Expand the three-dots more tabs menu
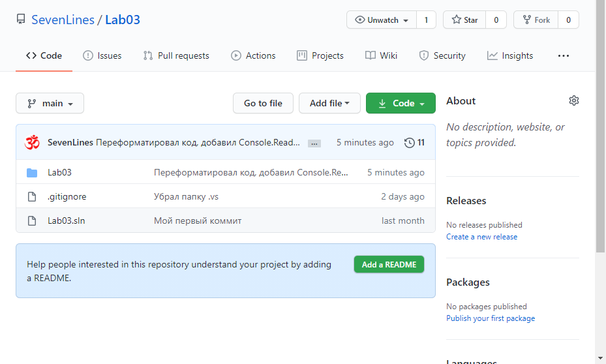 tap(564, 55)
